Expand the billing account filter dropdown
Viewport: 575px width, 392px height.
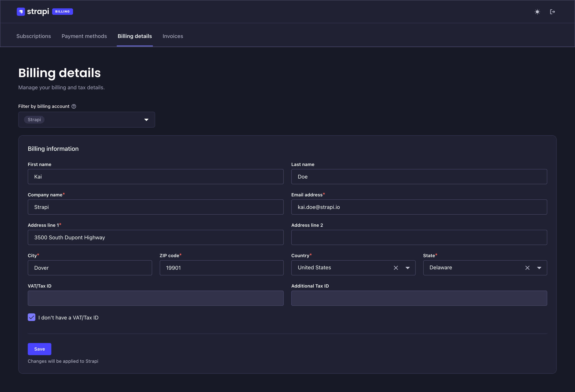[x=146, y=120]
